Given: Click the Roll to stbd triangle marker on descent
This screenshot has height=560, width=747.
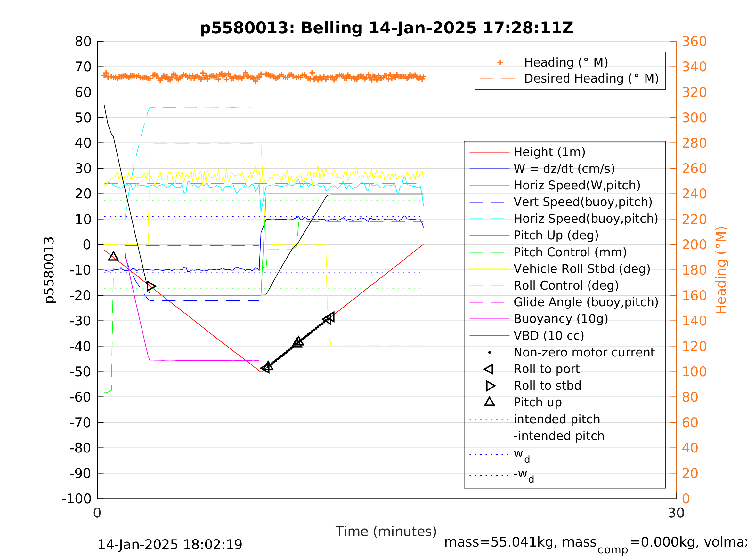Looking at the screenshot, I should tap(151, 286).
